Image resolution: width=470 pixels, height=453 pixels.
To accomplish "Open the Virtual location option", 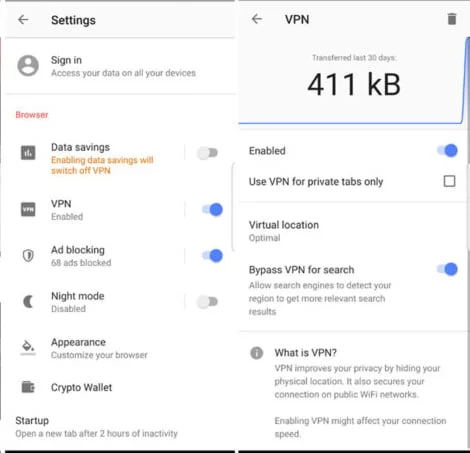I will tap(352, 231).
